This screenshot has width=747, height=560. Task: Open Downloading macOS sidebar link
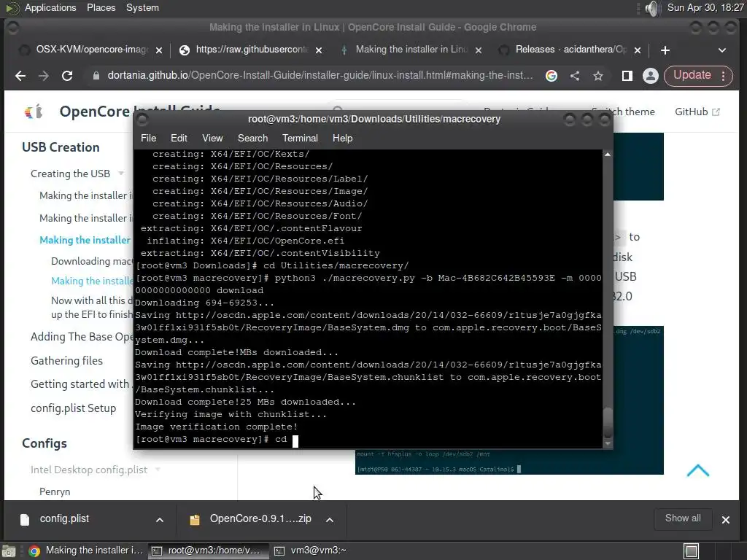coord(92,261)
